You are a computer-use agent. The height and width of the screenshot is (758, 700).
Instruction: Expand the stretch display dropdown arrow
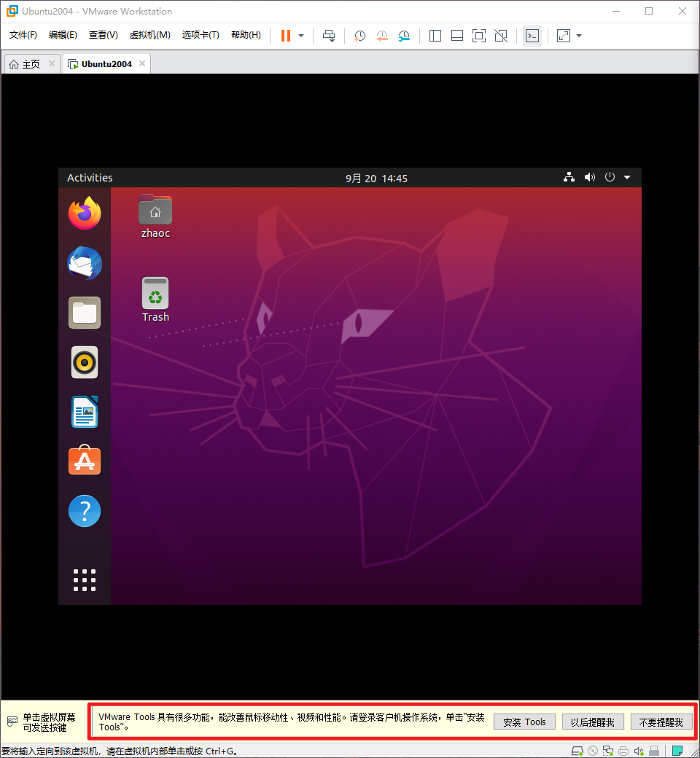click(x=579, y=35)
